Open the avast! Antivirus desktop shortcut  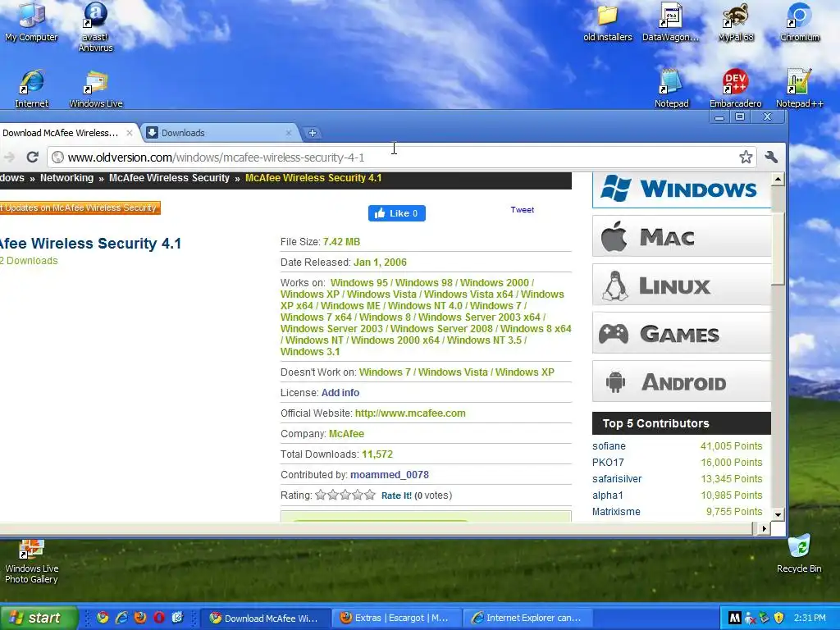tap(95, 27)
